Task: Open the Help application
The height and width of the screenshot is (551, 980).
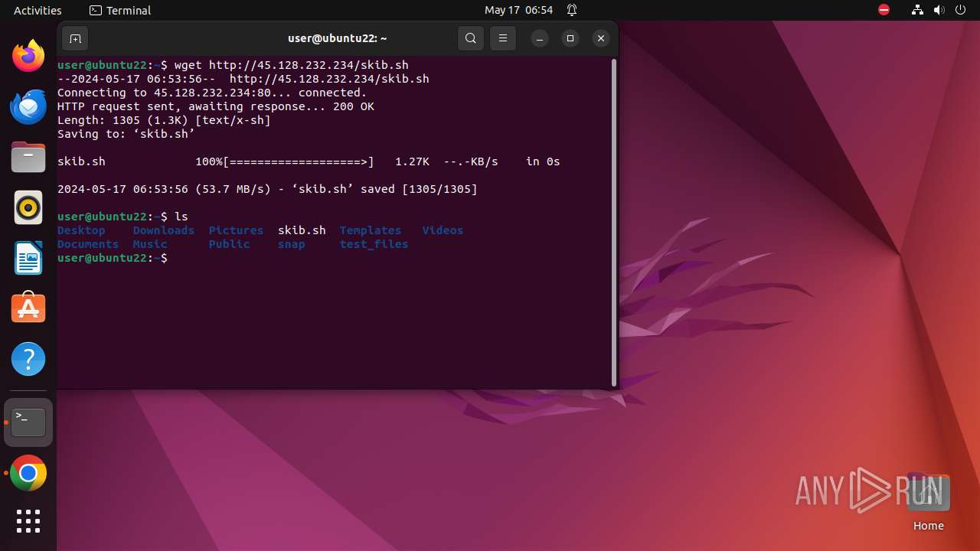Action: (x=28, y=359)
